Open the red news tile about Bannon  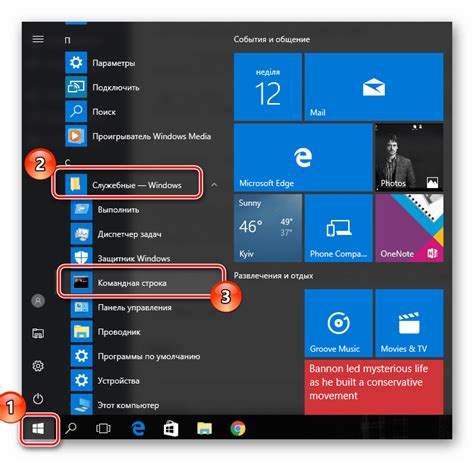point(374,387)
